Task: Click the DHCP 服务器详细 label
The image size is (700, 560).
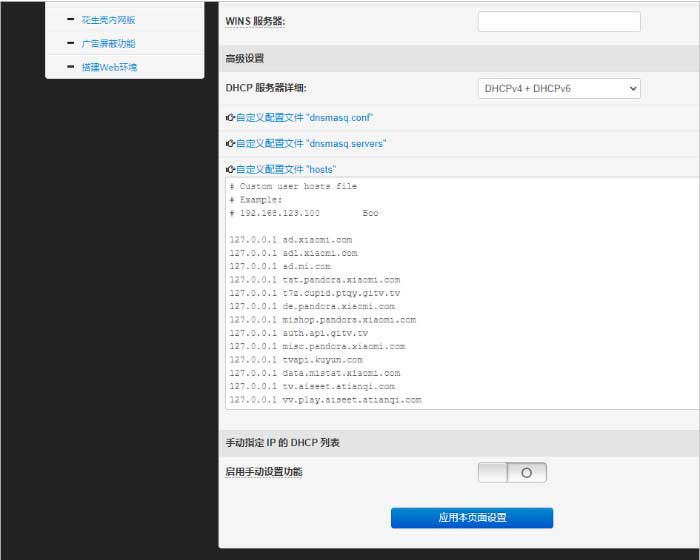Action: click(266, 88)
